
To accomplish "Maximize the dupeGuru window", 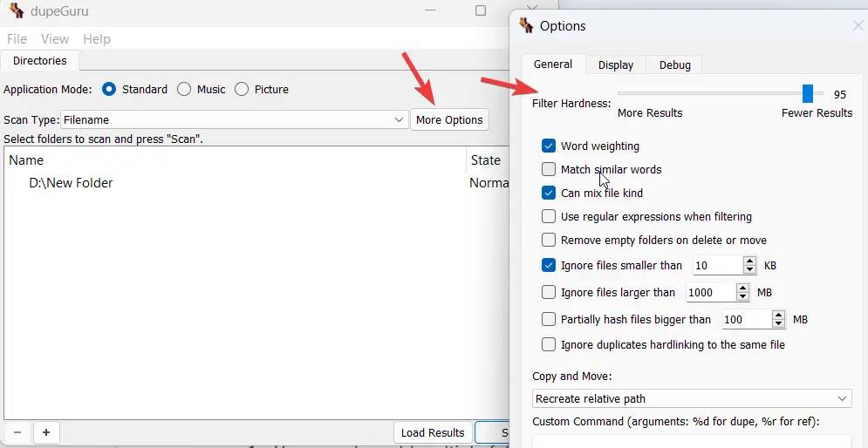I will (x=481, y=10).
